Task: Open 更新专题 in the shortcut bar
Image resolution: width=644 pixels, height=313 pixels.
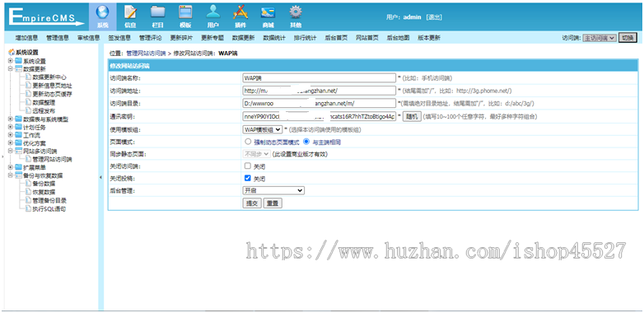Action: pos(212,38)
